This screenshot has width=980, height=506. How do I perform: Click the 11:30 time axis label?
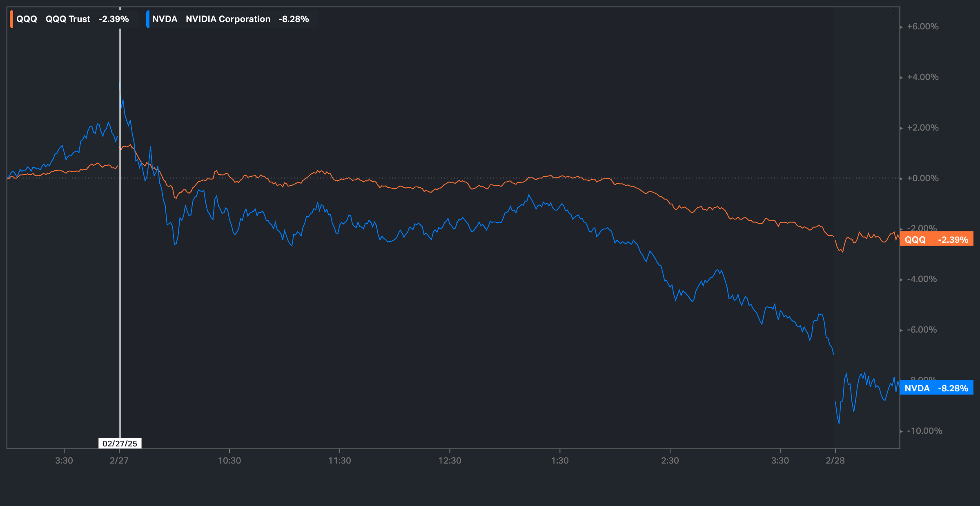pos(340,461)
